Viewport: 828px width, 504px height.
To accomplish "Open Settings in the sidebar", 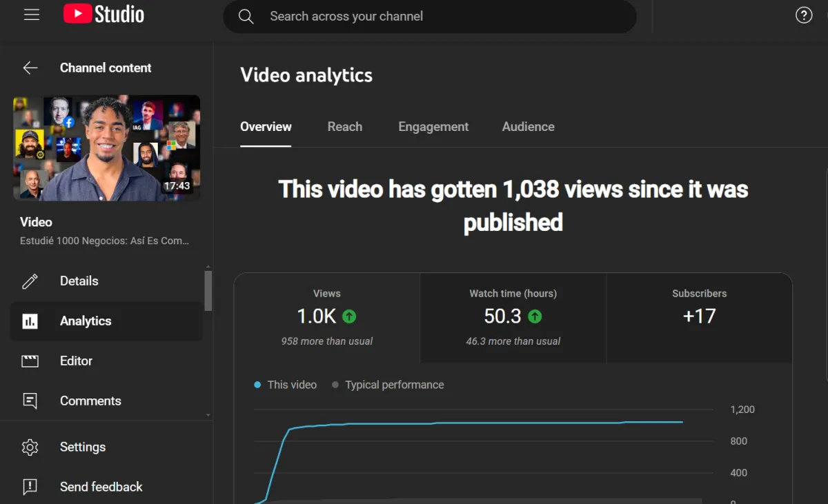I will point(106,447).
